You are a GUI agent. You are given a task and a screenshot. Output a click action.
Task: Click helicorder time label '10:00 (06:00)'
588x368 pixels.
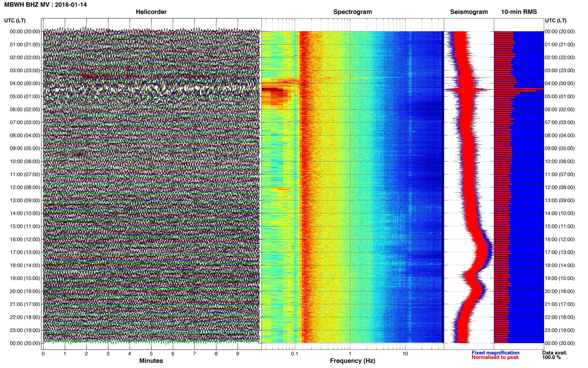25,161
